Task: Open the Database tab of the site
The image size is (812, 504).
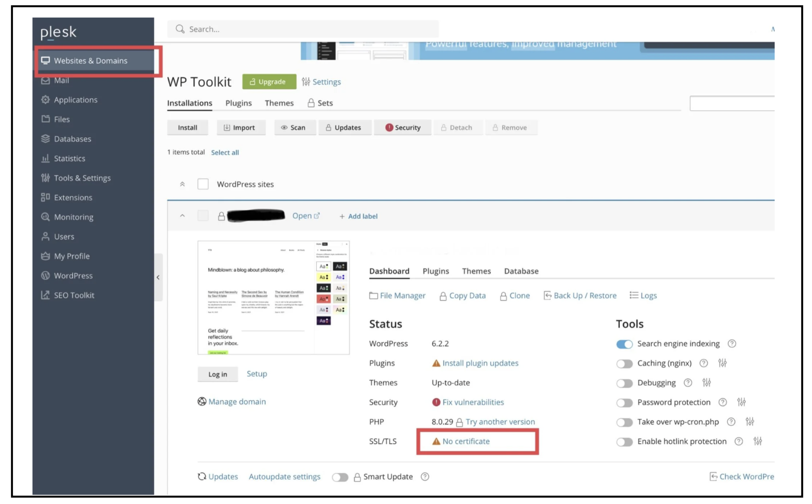Action: click(521, 271)
